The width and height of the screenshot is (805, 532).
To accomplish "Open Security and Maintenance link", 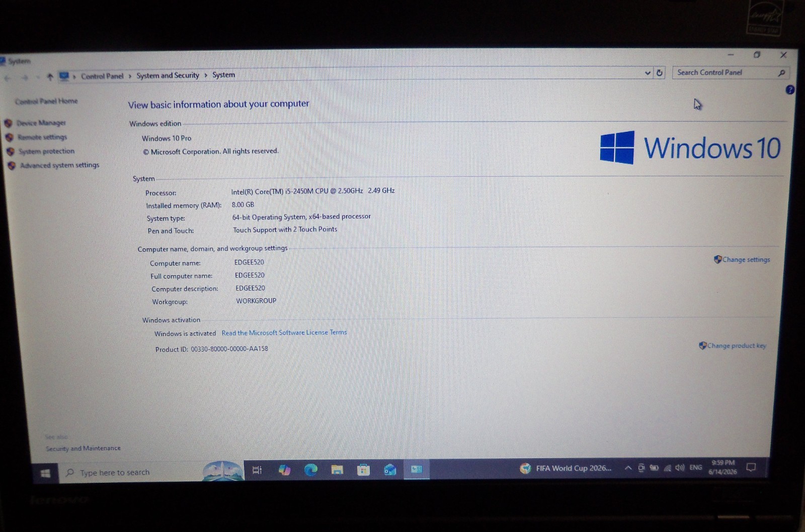I will point(83,448).
